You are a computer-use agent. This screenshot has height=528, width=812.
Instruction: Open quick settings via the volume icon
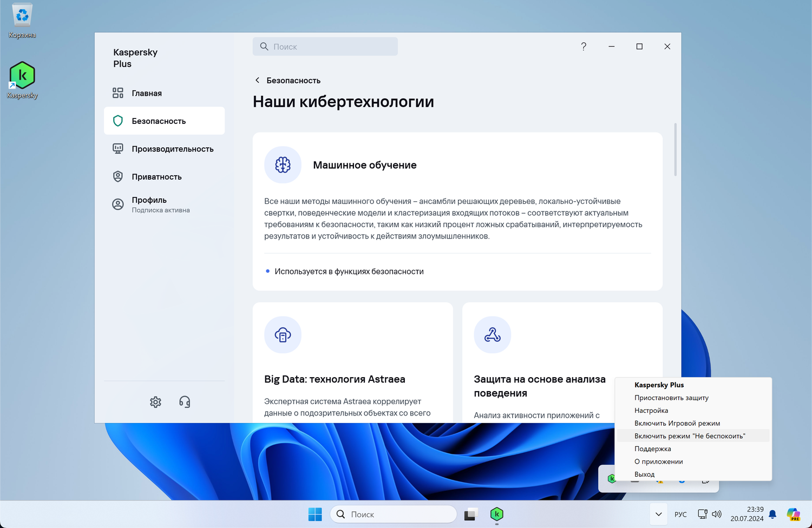pyautogui.click(x=717, y=514)
